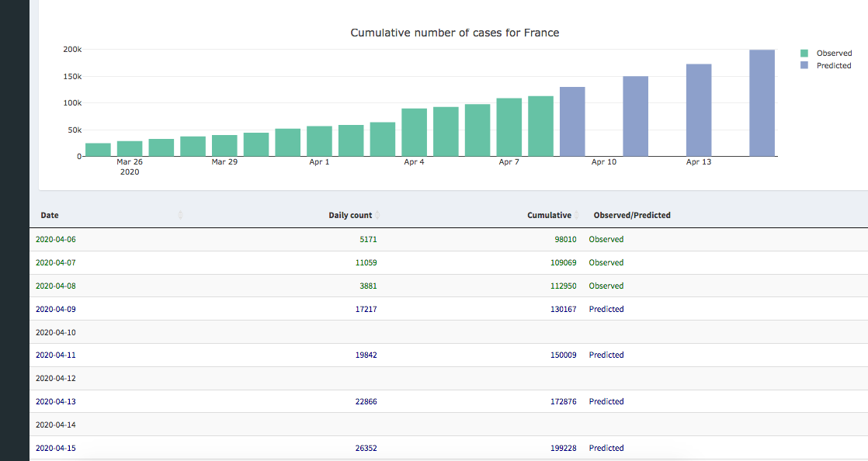Click the observed bar above Mar 26
This screenshot has height=461, width=868.
(130, 148)
